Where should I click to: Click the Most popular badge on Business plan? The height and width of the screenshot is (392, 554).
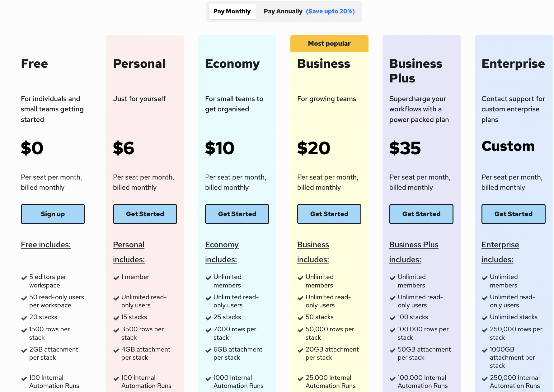[329, 44]
